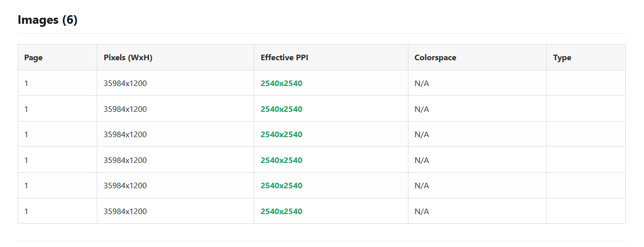The image size is (644, 247).
Task: Select the Pixels (WxH) column header
Action: pos(128,58)
